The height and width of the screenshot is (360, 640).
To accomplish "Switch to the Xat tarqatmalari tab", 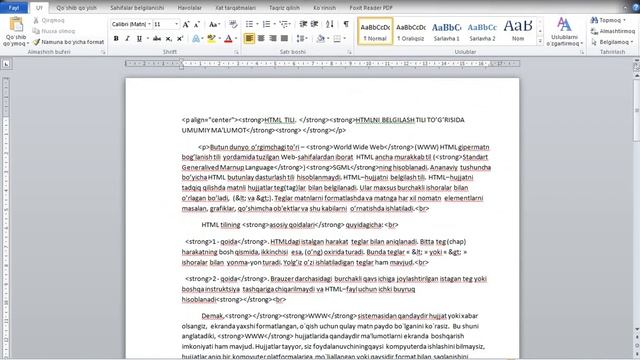I will tap(236, 8).
